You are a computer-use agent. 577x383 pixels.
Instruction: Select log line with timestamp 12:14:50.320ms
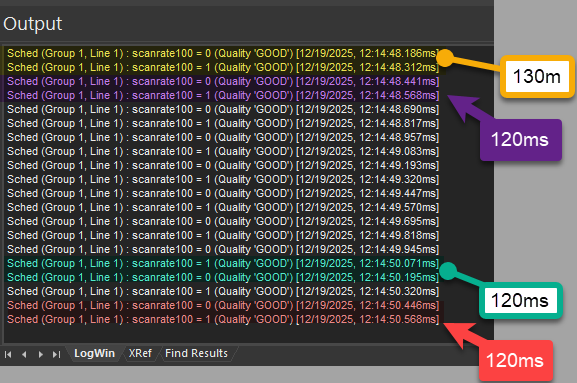(x=223, y=291)
